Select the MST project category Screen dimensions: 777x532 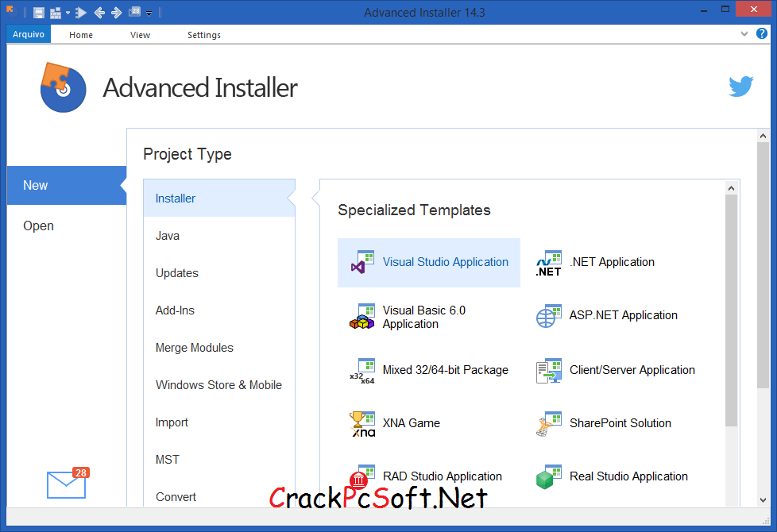point(219,460)
